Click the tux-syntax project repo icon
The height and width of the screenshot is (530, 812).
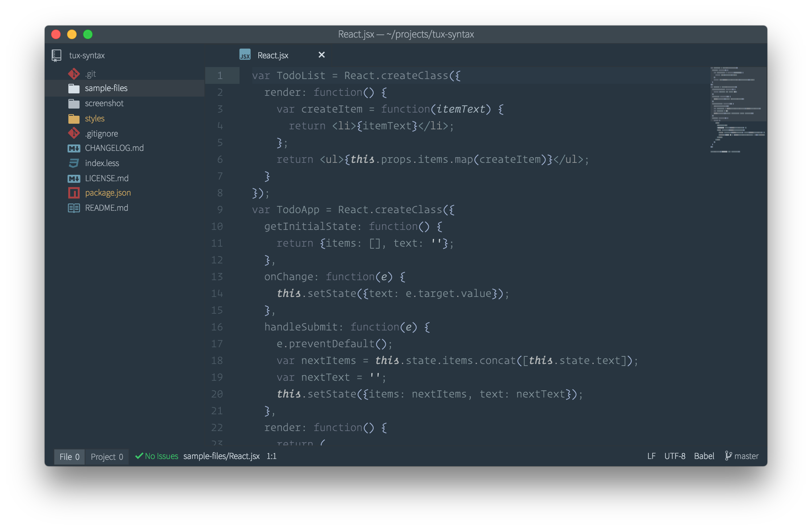click(57, 55)
